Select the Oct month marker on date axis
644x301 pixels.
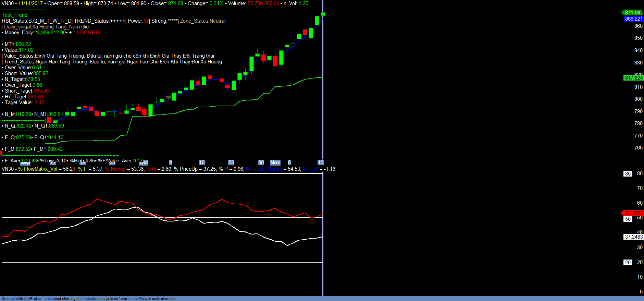coord(144,162)
